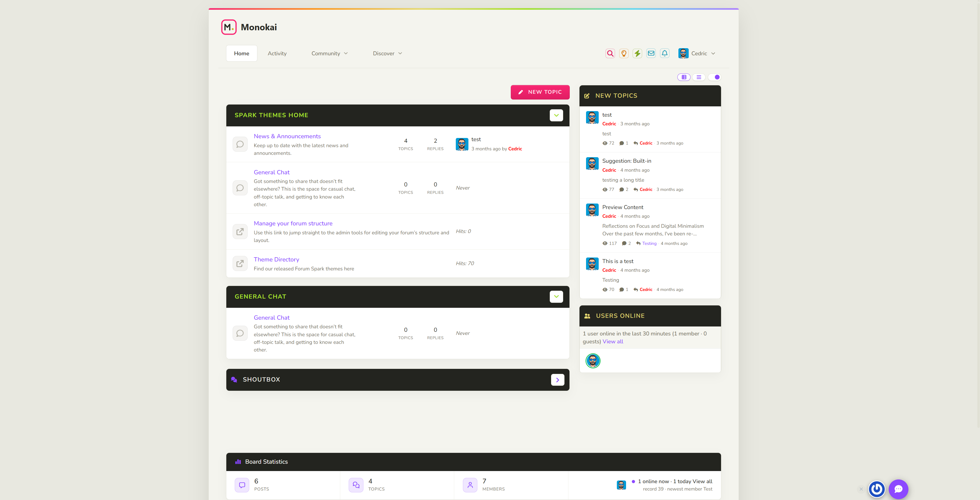Click View all in Users Online
Screen dimensions: 980x500
[x=613, y=342]
